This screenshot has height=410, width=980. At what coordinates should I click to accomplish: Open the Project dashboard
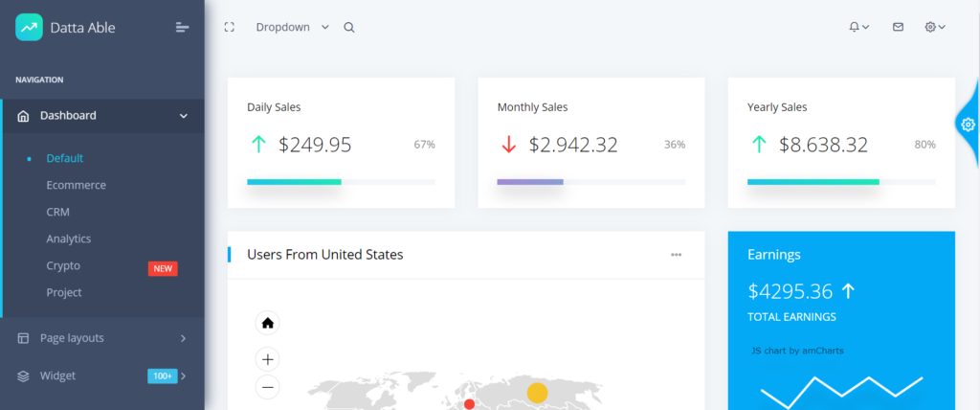(x=64, y=292)
